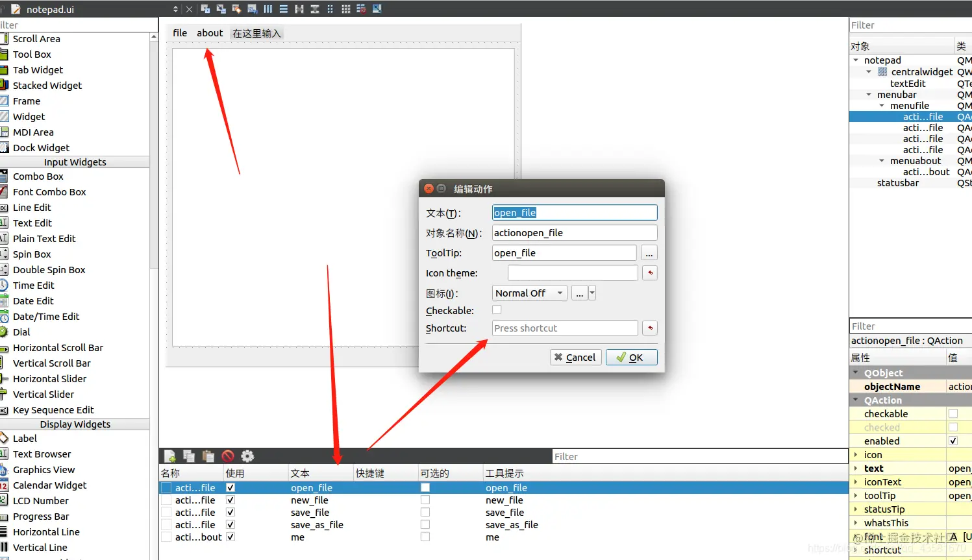
Task: Click Cancel in the 编辑动作 dialog
Action: tap(576, 358)
